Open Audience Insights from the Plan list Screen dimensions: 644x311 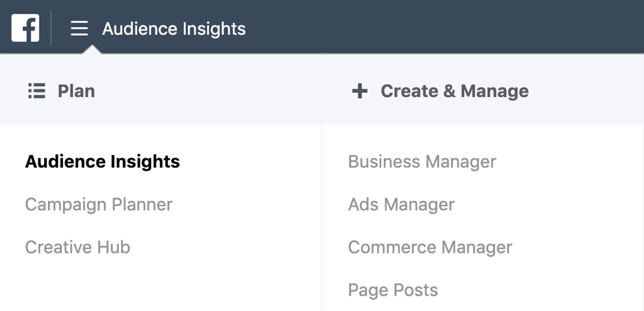(x=103, y=161)
